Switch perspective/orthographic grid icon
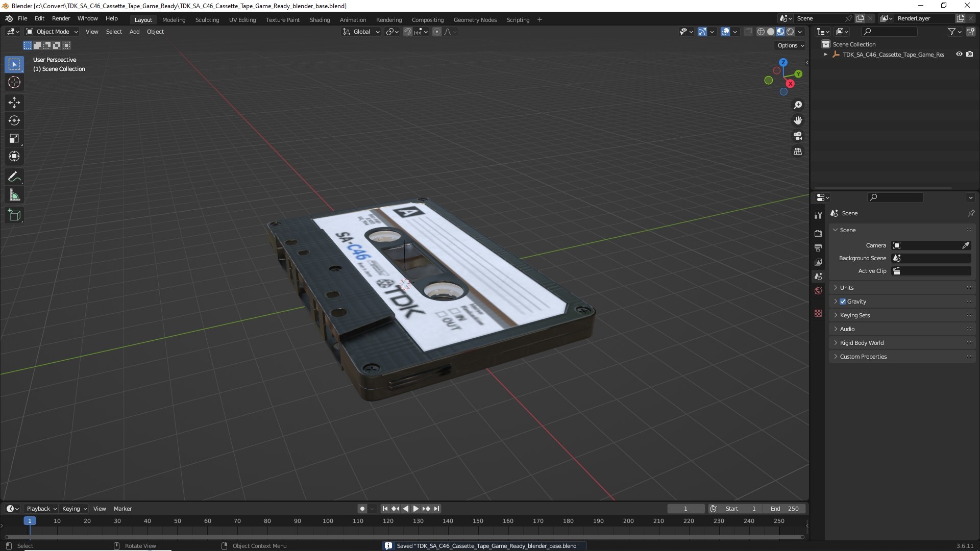Screen dimensions: 980x551 pos(798,151)
